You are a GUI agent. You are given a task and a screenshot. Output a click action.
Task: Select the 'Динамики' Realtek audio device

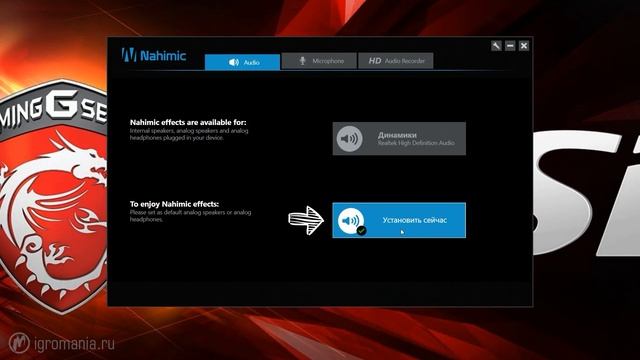399,138
